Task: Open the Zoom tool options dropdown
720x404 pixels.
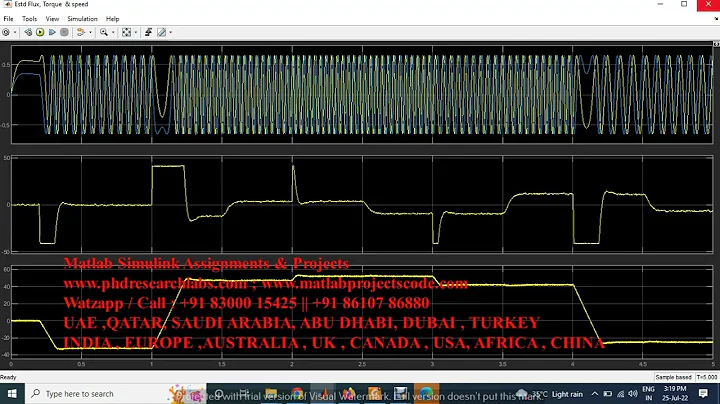Action: coord(113,32)
